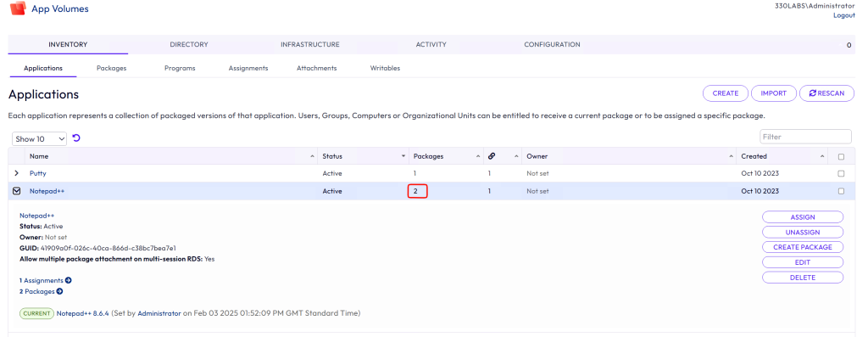Click the DELETE button
This screenshot has width=868, height=337.
point(803,277)
